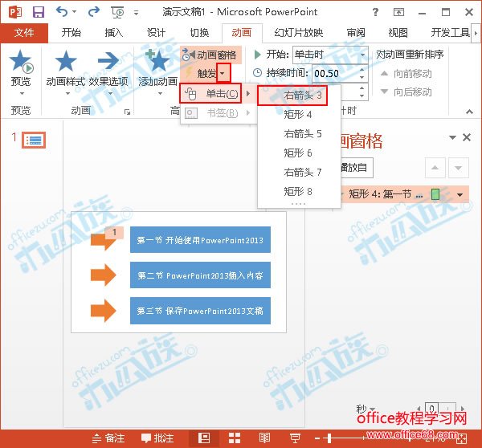Open the Customize Quick Access Toolbar arrow

[x=136, y=13]
